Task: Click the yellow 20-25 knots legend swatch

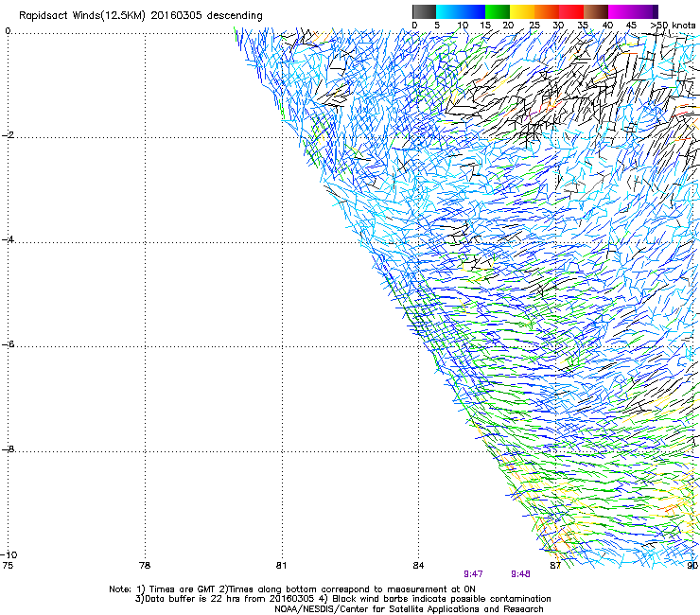Action: [x=522, y=11]
